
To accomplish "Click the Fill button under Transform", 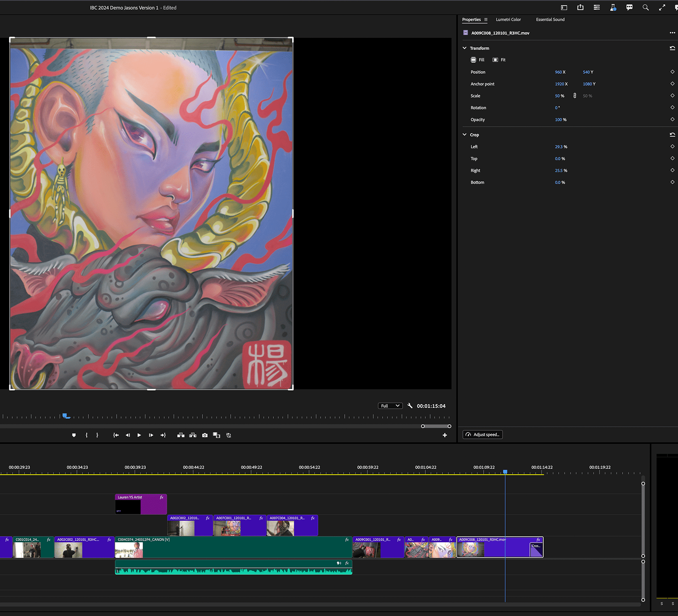I will 478,60.
